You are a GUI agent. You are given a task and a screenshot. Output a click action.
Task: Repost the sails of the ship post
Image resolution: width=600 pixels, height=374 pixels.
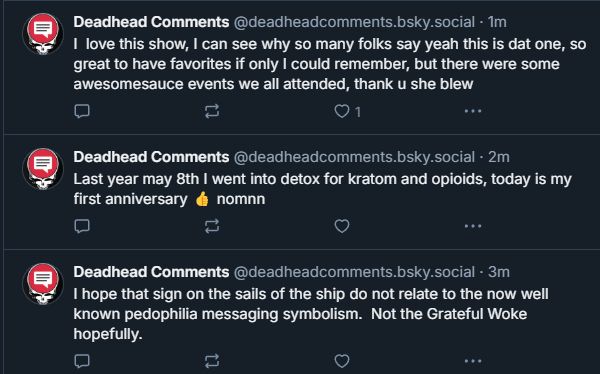pyautogui.click(x=212, y=361)
